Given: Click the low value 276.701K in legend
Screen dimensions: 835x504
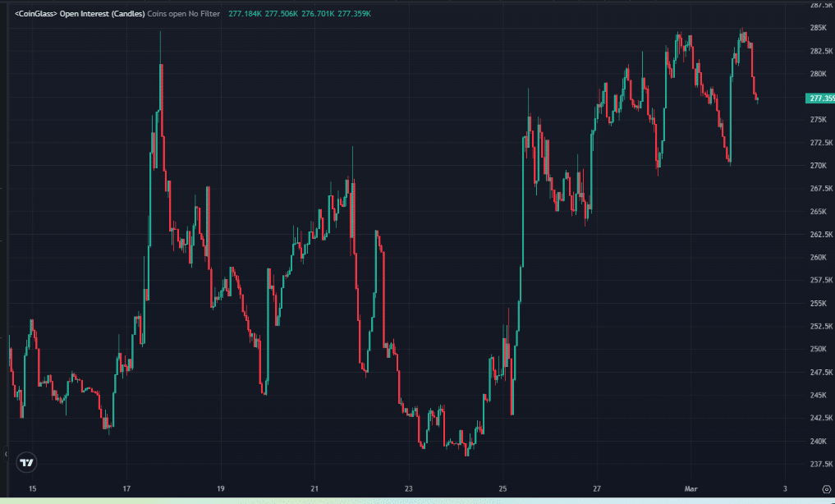Looking at the screenshot, I should [x=318, y=14].
